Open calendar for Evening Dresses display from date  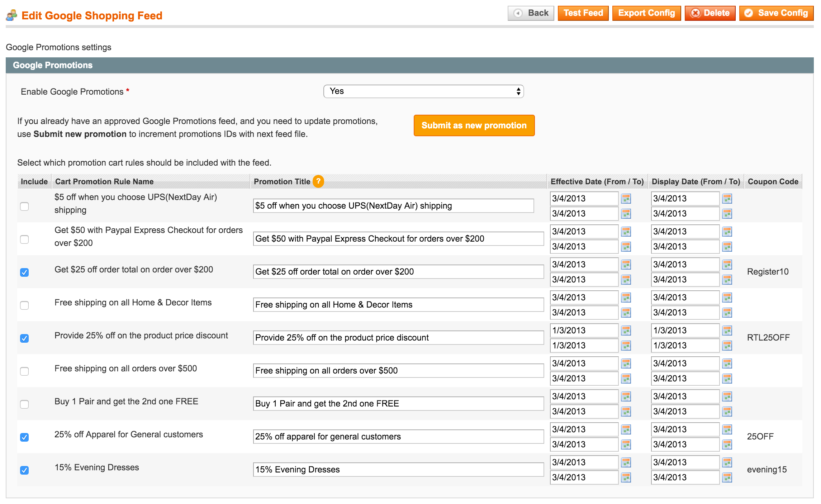point(727,462)
